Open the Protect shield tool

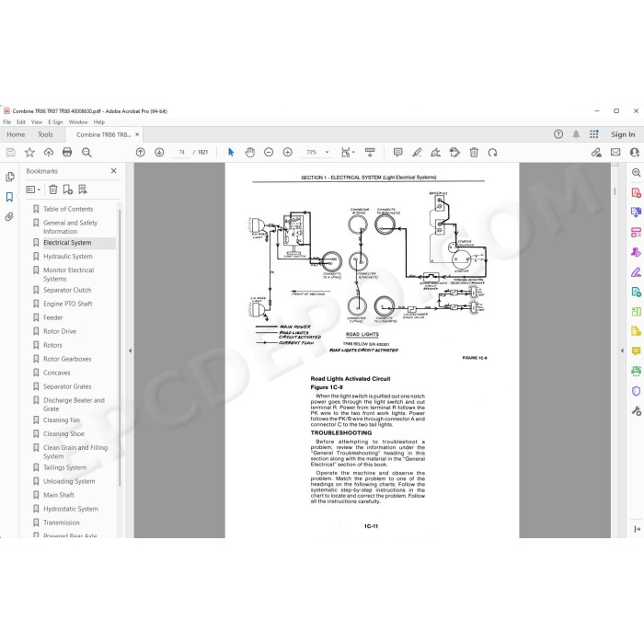coord(636,391)
